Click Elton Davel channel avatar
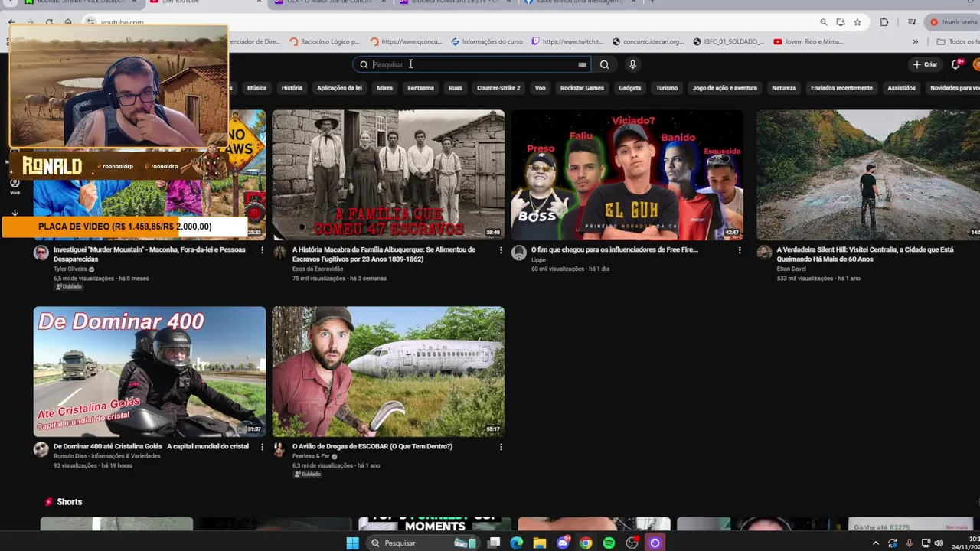The width and height of the screenshot is (980, 551). point(764,253)
